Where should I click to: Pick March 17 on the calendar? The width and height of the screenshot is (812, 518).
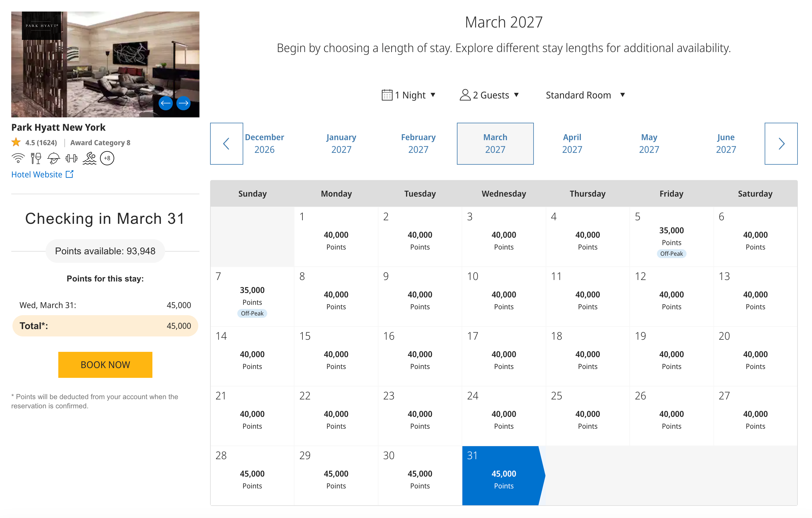pyautogui.click(x=504, y=356)
